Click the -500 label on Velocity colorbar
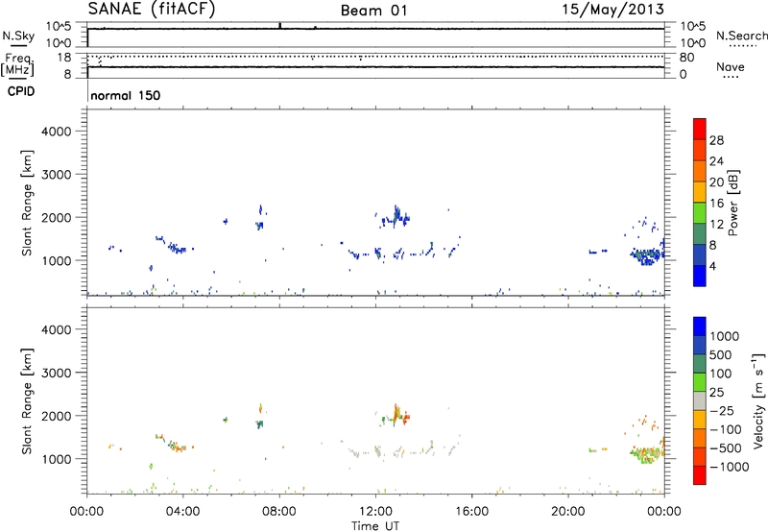 pos(726,447)
